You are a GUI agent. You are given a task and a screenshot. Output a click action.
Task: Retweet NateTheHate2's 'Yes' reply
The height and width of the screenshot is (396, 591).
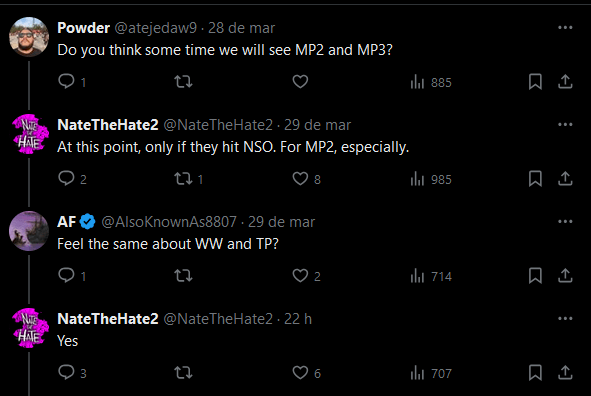tap(184, 373)
